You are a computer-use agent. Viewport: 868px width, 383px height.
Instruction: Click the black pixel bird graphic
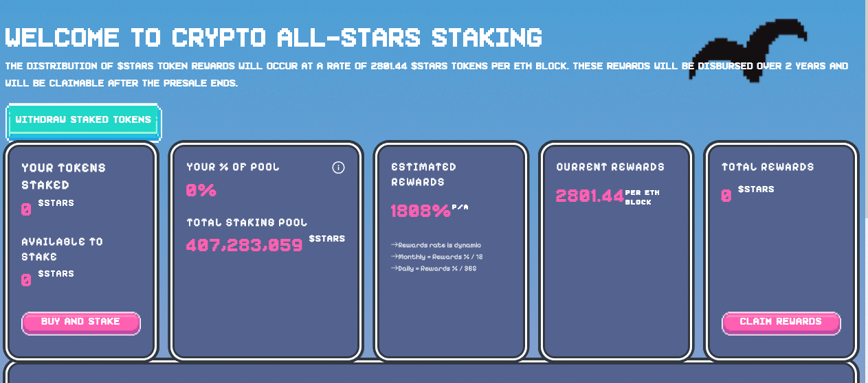pyautogui.click(x=750, y=52)
